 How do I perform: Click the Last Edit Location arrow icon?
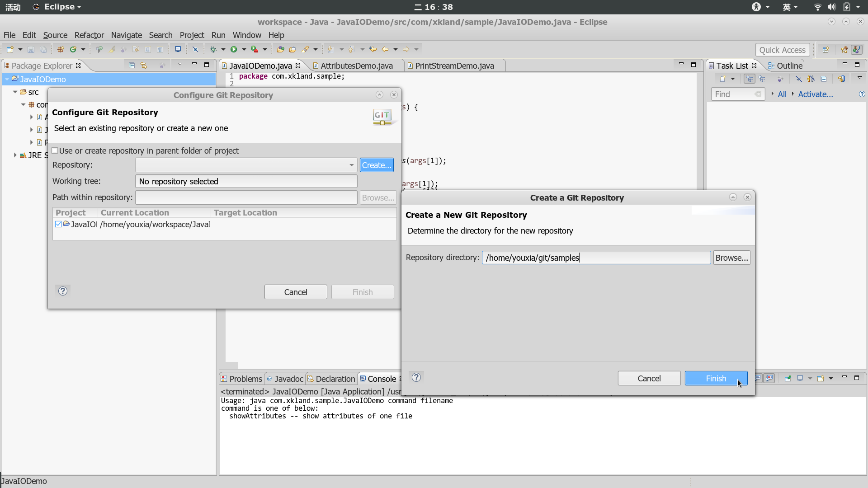pyautogui.click(x=373, y=49)
